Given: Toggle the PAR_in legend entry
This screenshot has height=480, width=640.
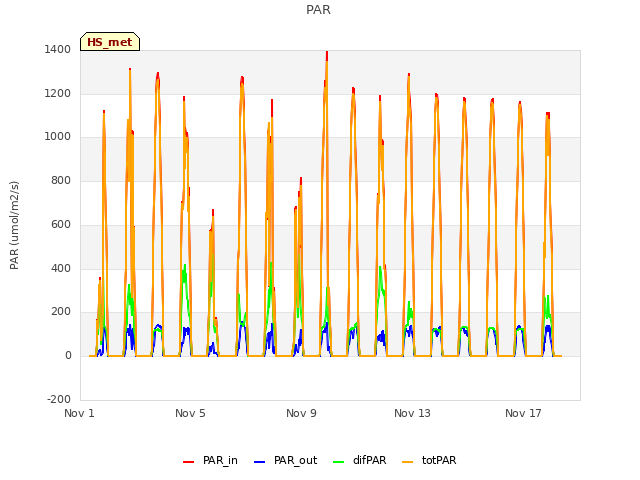Looking at the screenshot, I should [x=210, y=460].
